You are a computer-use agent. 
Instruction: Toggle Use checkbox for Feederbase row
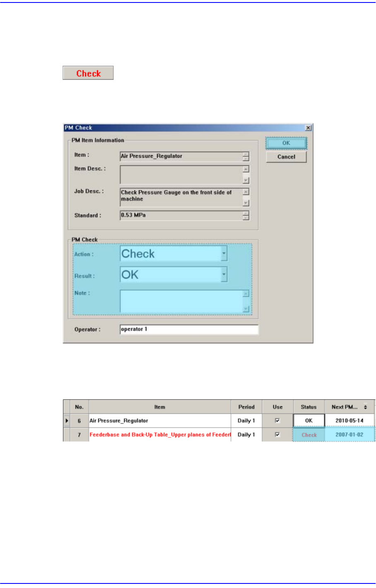277,434
